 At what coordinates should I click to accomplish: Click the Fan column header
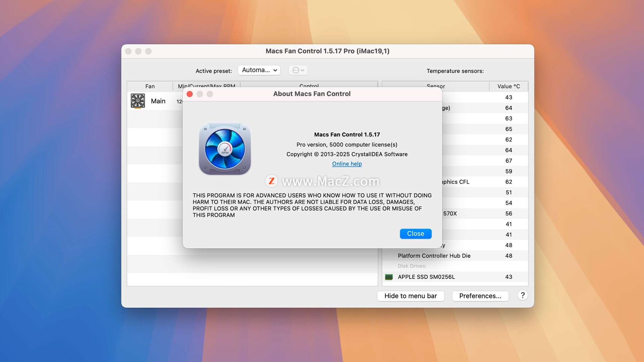coord(150,86)
